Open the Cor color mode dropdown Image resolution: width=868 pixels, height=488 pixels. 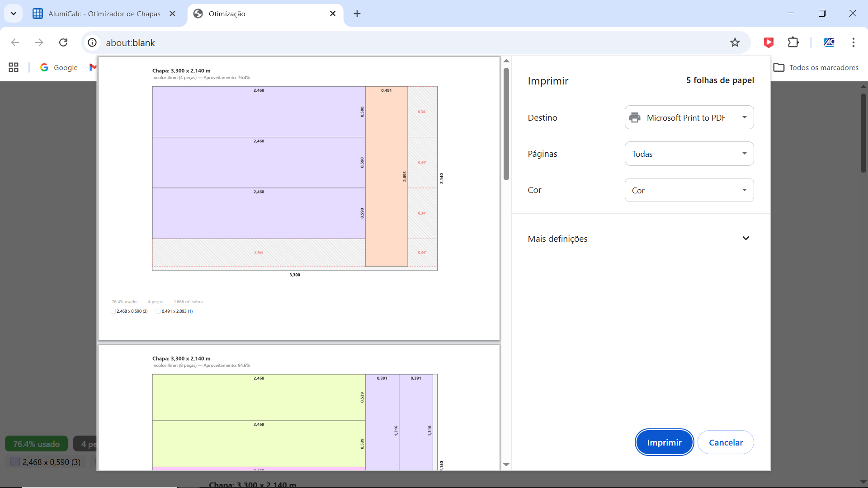(x=689, y=190)
